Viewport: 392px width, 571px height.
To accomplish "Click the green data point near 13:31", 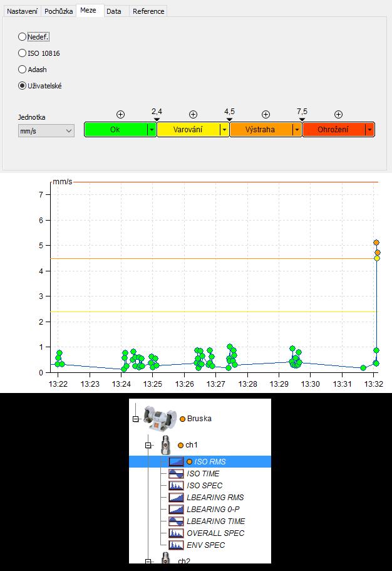I will [363, 368].
